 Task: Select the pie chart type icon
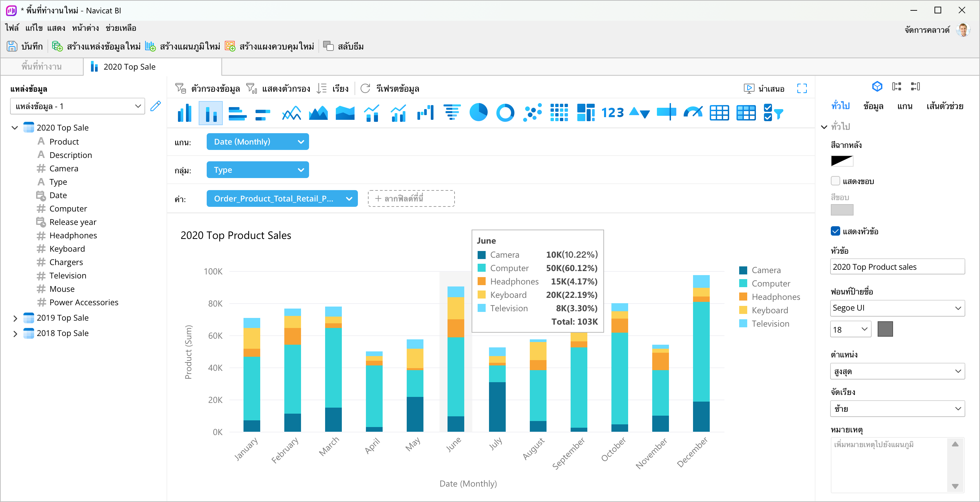478,113
